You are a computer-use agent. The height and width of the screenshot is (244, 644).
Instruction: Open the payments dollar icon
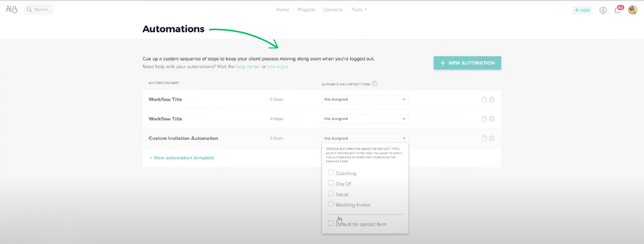[603, 10]
